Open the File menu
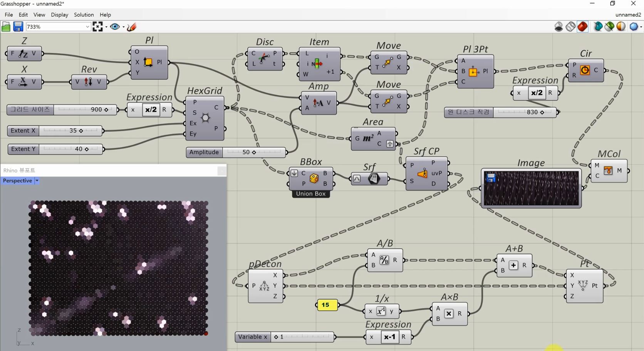This screenshot has width=644, height=351. 8,15
